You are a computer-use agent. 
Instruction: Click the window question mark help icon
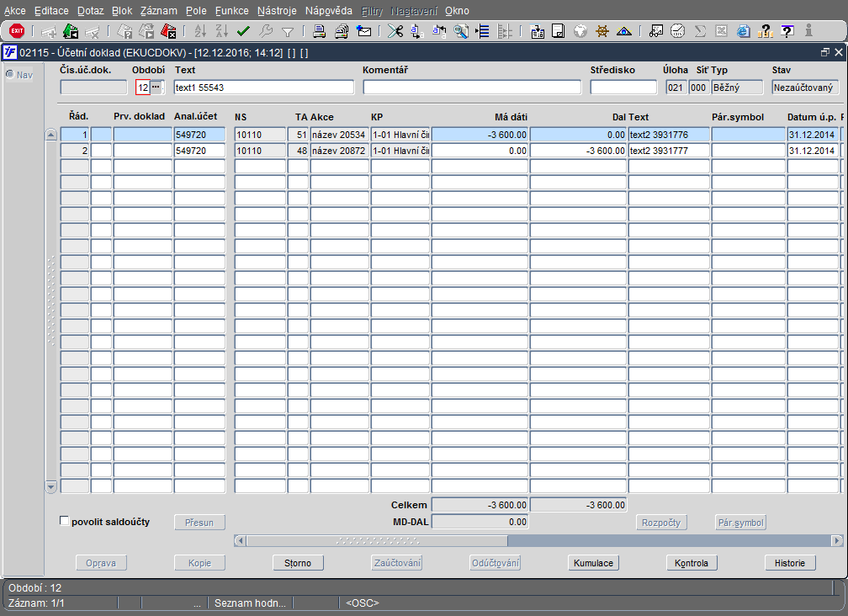[x=787, y=31]
